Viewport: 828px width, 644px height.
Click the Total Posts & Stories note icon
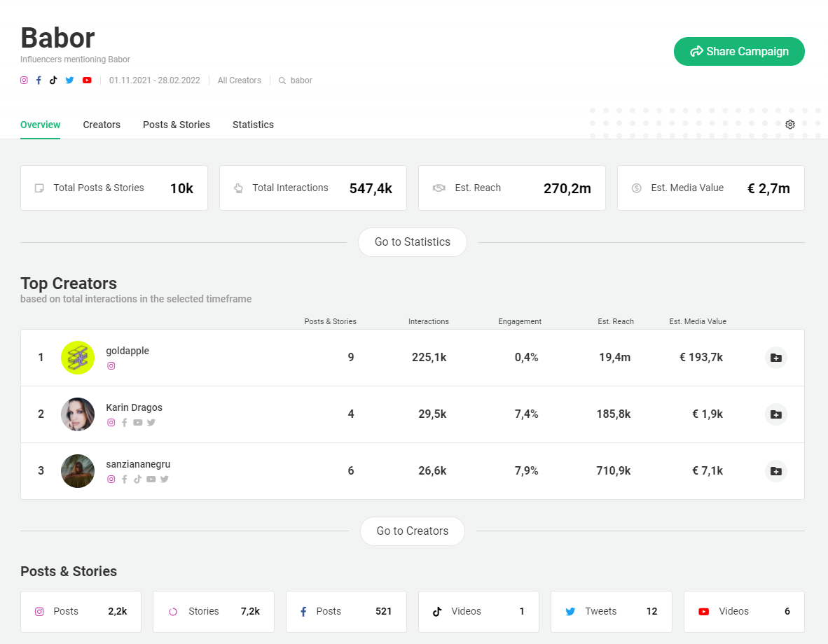tap(39, 188)
